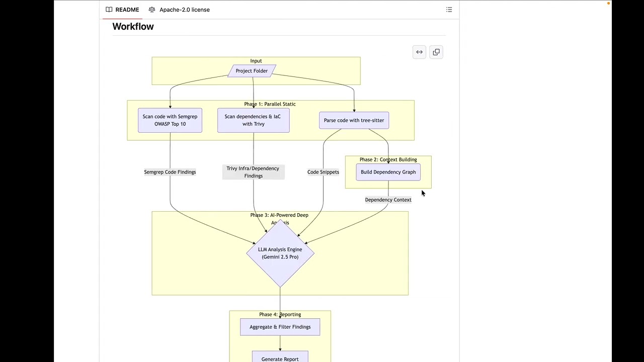Click the Scan dependencies & IaC with Trivy node

point(254,120)
